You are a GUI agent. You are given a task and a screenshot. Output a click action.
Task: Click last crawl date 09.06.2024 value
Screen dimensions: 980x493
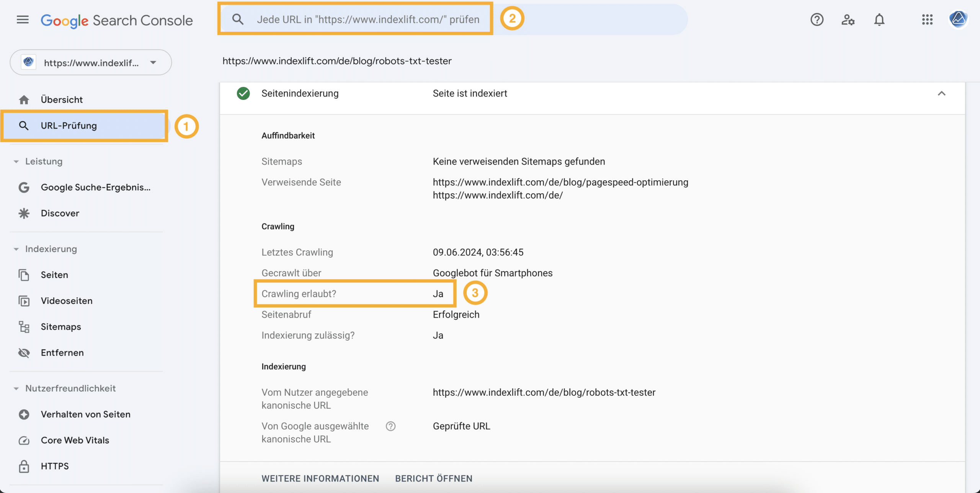[478, 252]
